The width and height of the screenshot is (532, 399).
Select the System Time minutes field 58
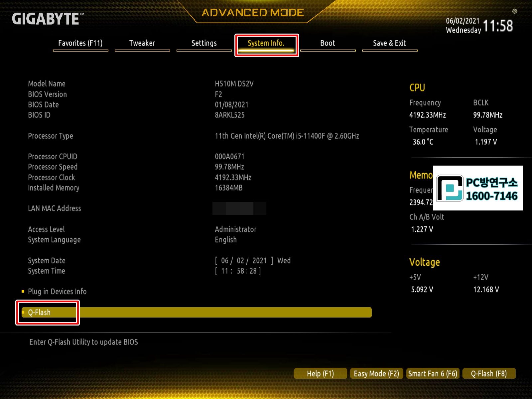240,271
